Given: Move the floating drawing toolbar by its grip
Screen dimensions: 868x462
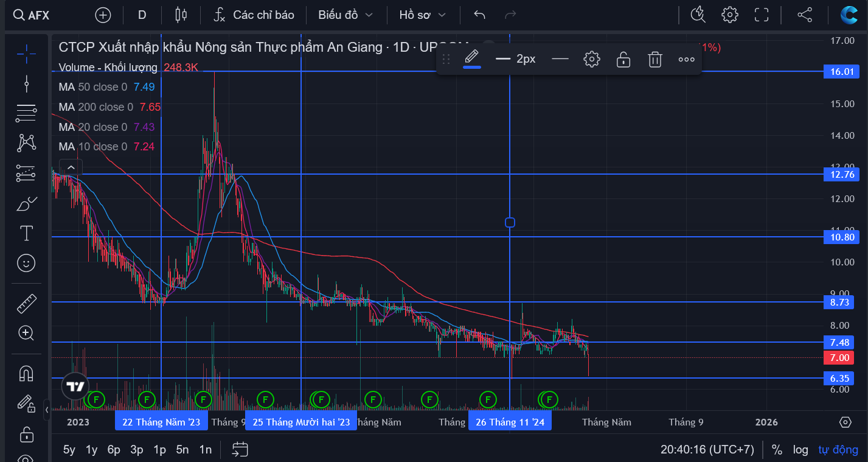Looking at the screenshot, I should point(446,59).
